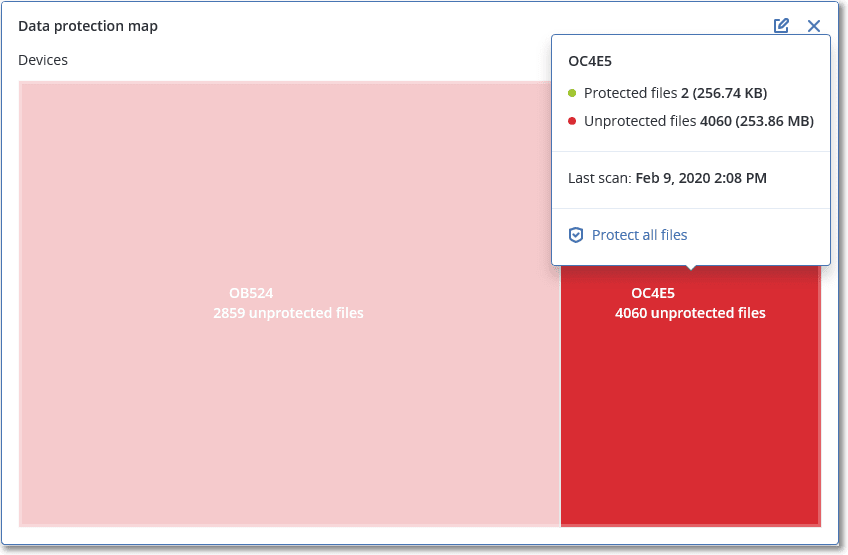848x555 pixels.
Task: Click the popup's pointer arrow above OC4E5
Action: pos(690,268)
